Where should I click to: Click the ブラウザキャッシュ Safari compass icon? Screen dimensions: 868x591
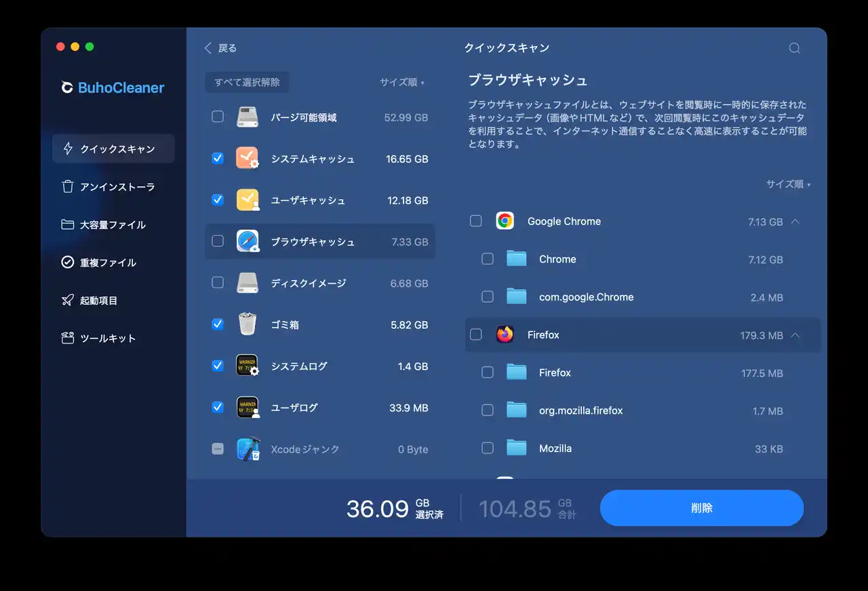[248, 242]
